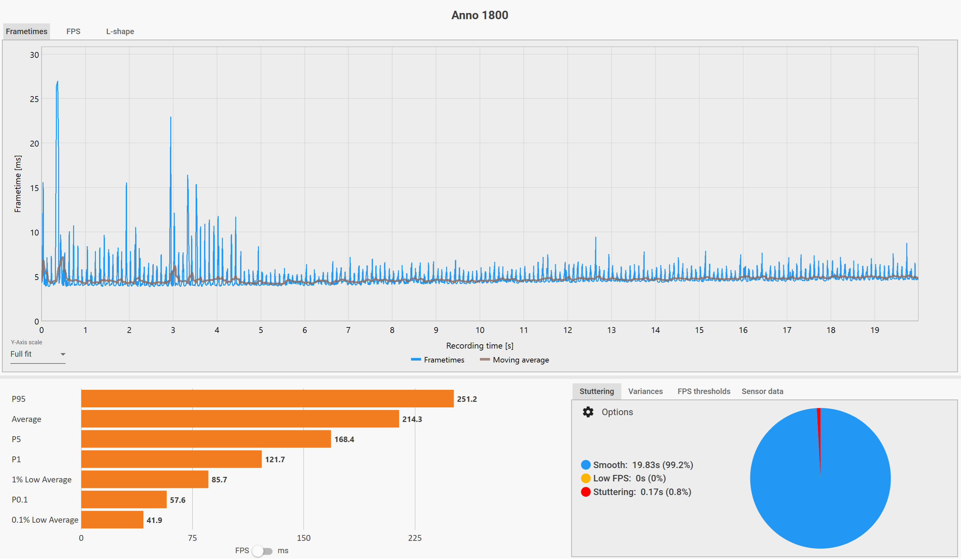Click the red Stuttering legend dot
961x560 pixels.
click(586, 492)
